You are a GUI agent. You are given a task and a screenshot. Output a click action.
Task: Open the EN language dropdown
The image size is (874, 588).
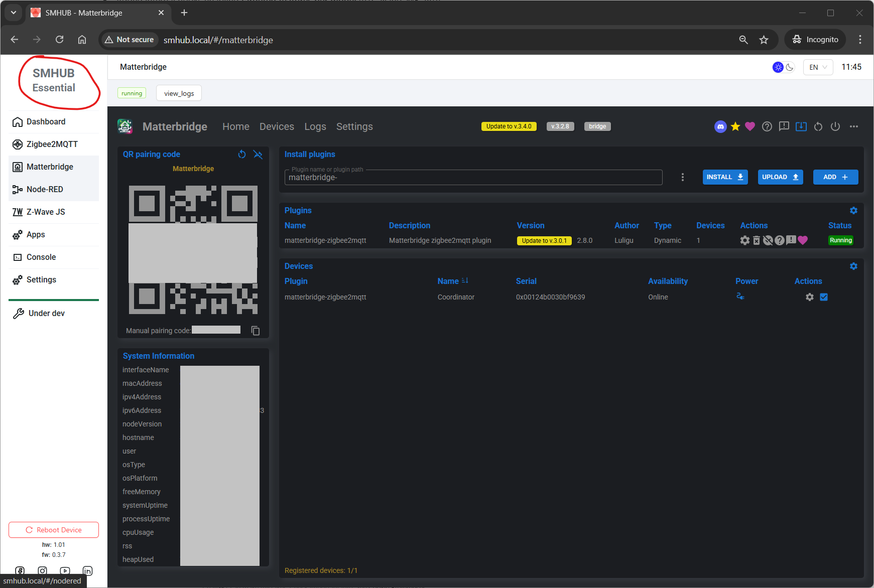818,67
